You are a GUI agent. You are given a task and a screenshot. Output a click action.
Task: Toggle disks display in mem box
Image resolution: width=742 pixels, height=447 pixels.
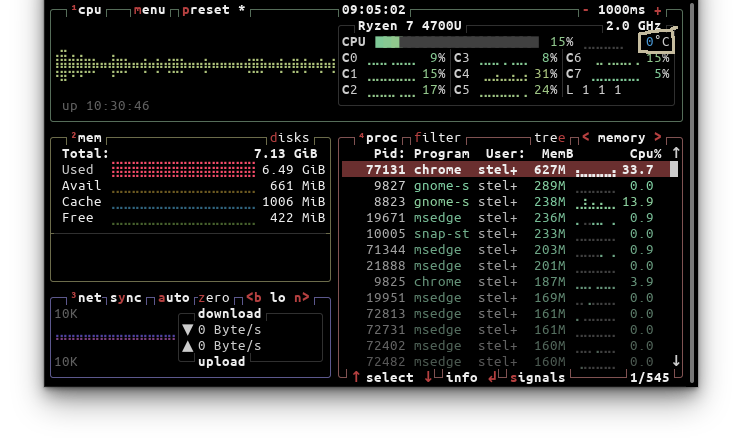[x=289, y=138]
